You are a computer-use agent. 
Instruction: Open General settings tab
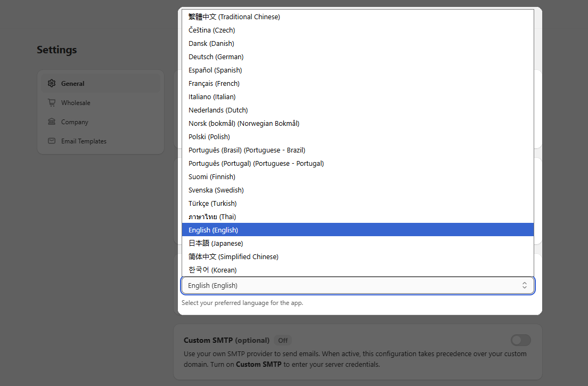click(x=101, y=83)
